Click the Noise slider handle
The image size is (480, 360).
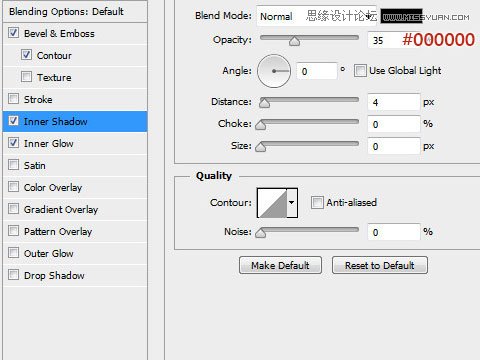[260, 233]
